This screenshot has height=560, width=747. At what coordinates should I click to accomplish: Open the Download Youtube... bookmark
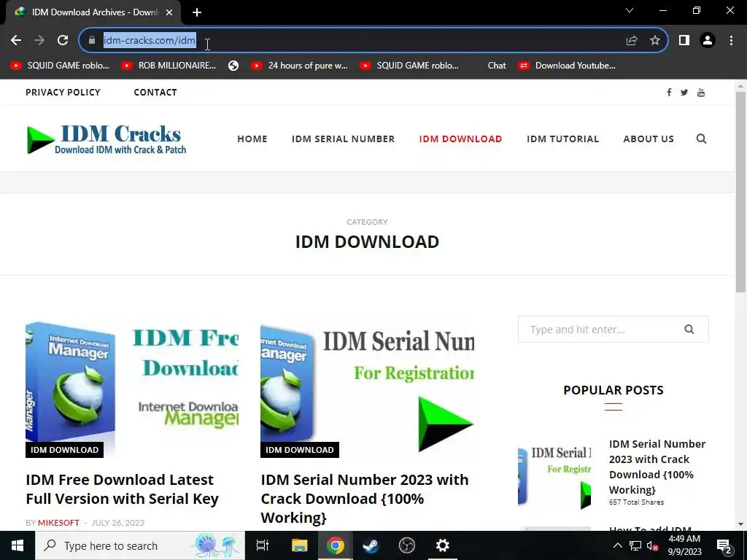click(x=567, y=66)
